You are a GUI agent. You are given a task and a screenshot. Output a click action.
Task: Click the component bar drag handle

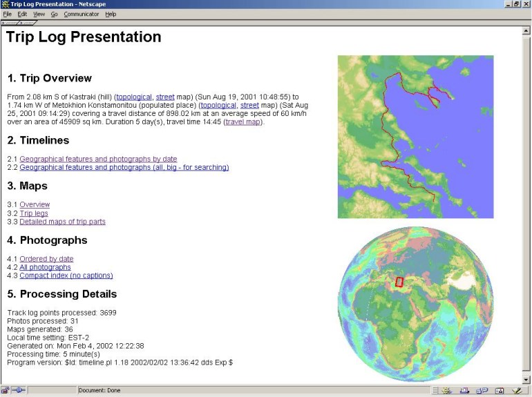coord(435,391)
